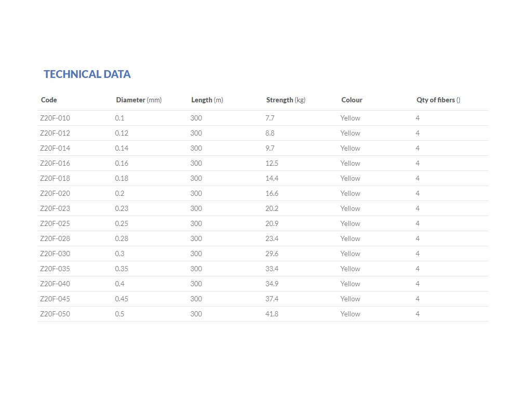The height and width of the screenshot is (399, 532).
Task: Select the Z20F-030 code cell
Action: point(55,254)
